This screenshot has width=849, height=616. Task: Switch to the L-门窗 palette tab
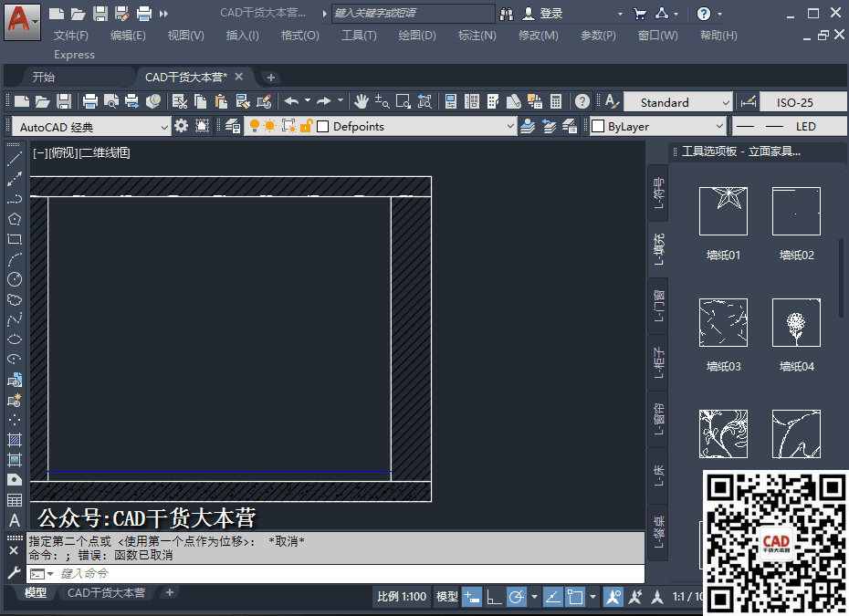pyautogui.click(x=658, y=306)
